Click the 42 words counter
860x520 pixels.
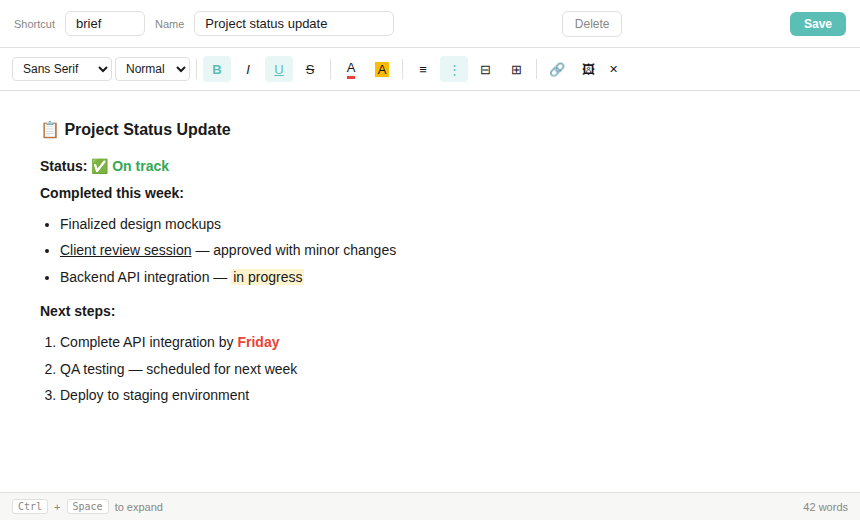825,507
